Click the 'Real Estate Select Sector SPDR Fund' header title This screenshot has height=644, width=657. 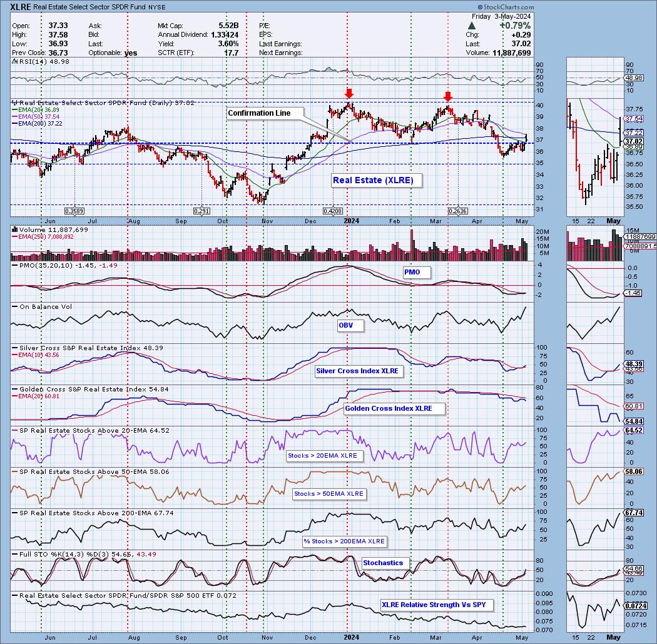(x=89, y=7)
